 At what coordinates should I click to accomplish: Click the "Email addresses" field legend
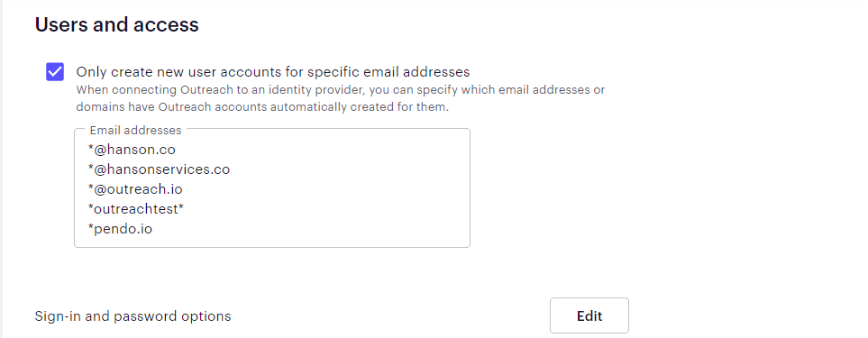(x=135, y=131)
